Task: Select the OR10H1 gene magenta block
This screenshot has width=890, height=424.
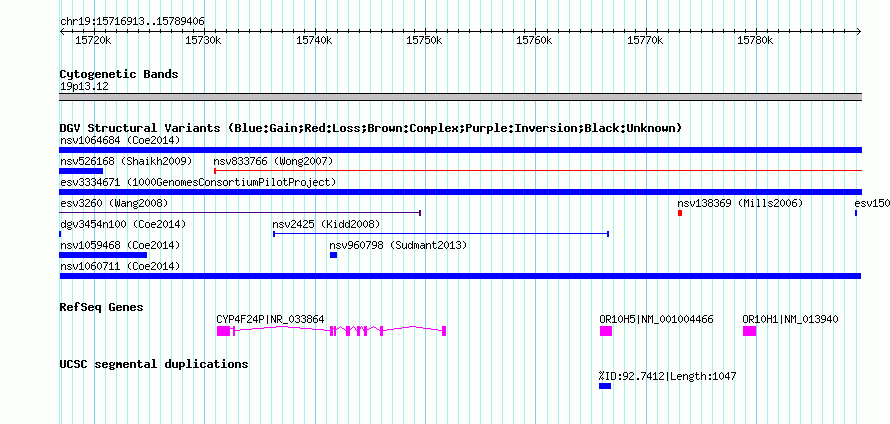Action: click(749, 331)
